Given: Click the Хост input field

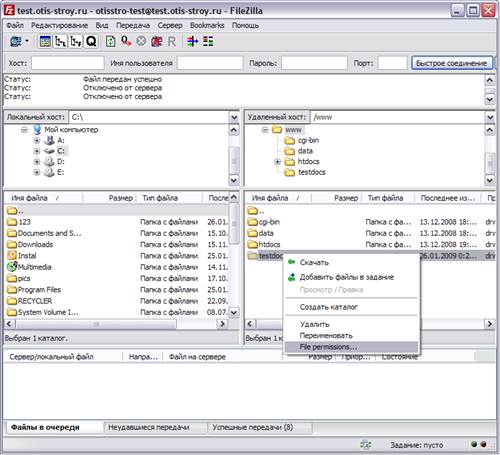Looking at the screenshot, I should [x=68, y=63].
